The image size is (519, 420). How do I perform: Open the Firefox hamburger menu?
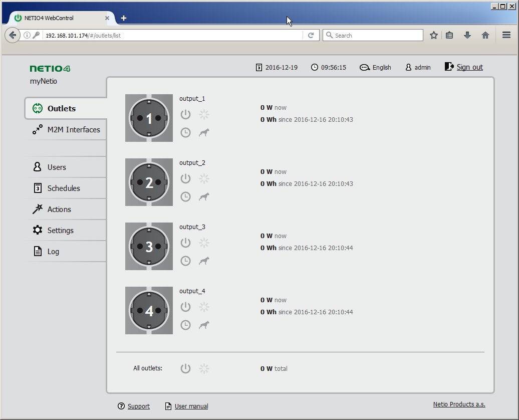pyautogui.click(x=506, y=35)
